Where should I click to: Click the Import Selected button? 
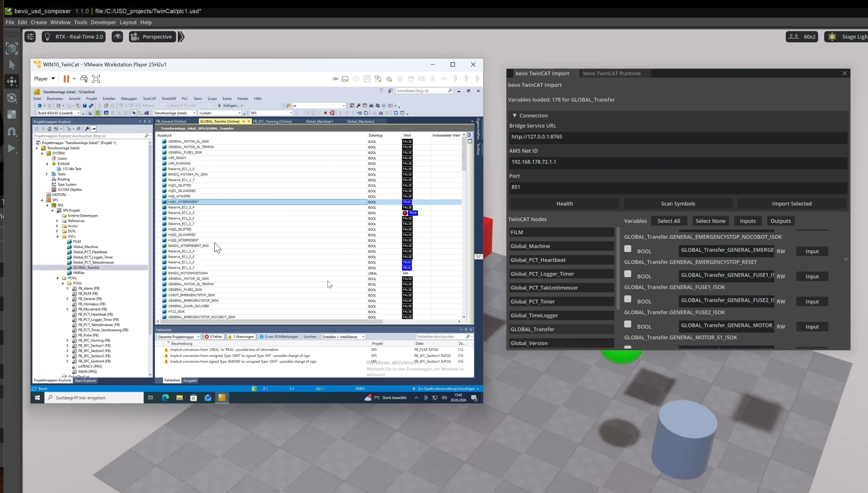791,204
